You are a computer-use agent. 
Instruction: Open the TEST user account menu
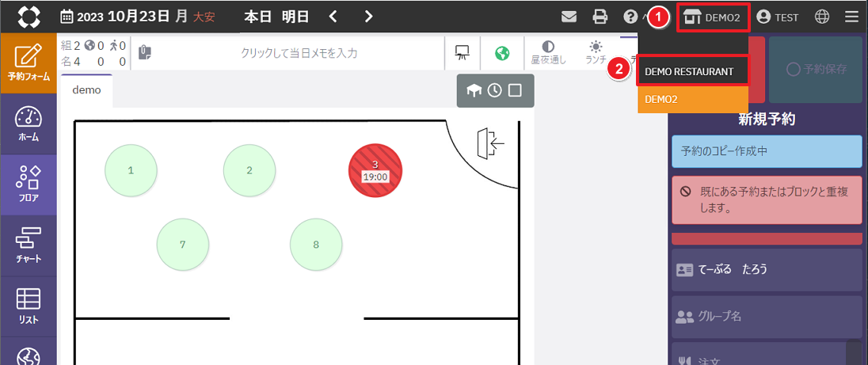(778, 17)
